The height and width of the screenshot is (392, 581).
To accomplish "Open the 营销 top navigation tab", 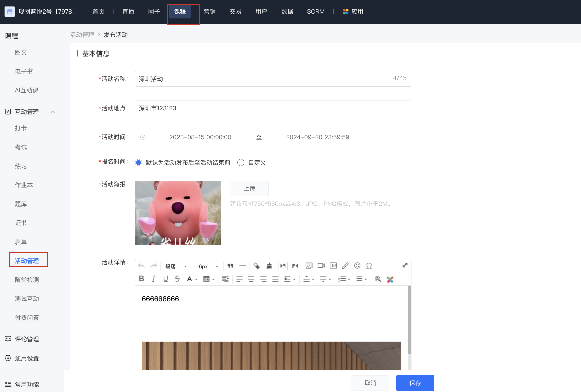I will pyautogui.click(x=210, y=11).
